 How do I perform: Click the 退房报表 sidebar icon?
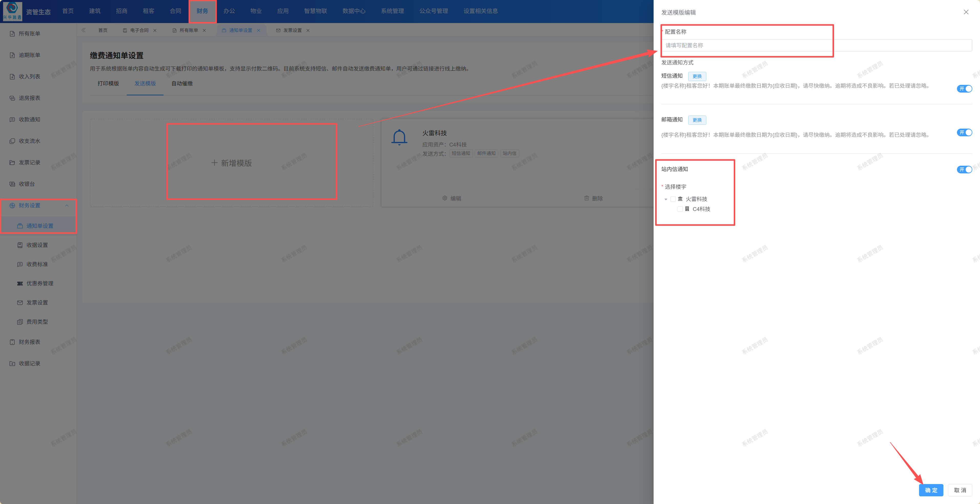pyautogui.click(x=12, y=98)
